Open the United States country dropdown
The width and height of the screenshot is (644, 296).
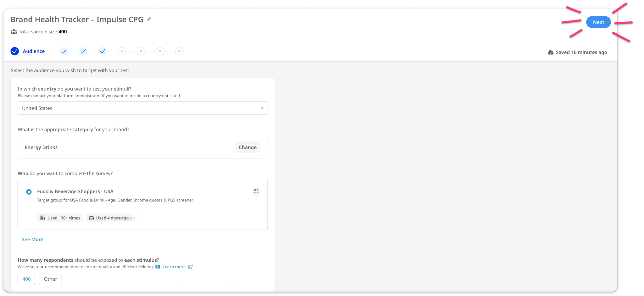[x=143, y=108]
